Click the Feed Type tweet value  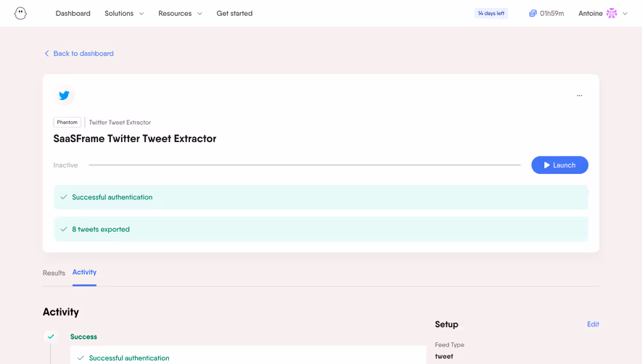(444, 357)
